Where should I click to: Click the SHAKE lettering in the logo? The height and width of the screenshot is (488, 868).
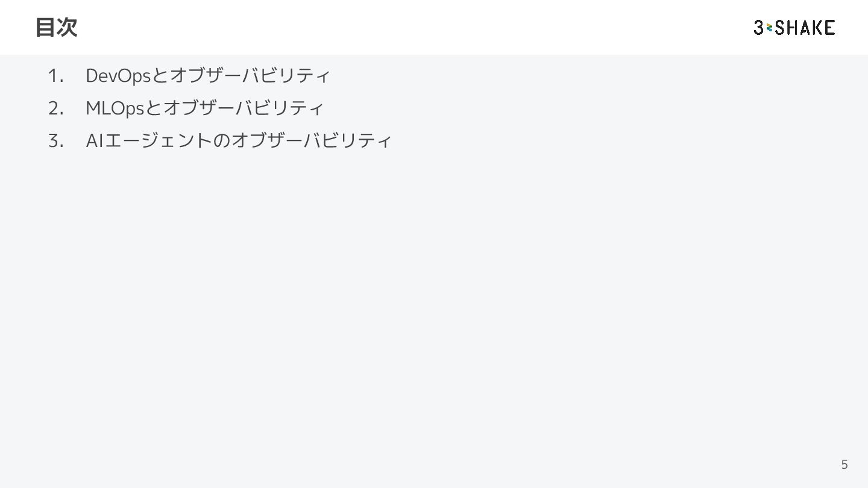(x=805, y=27)
